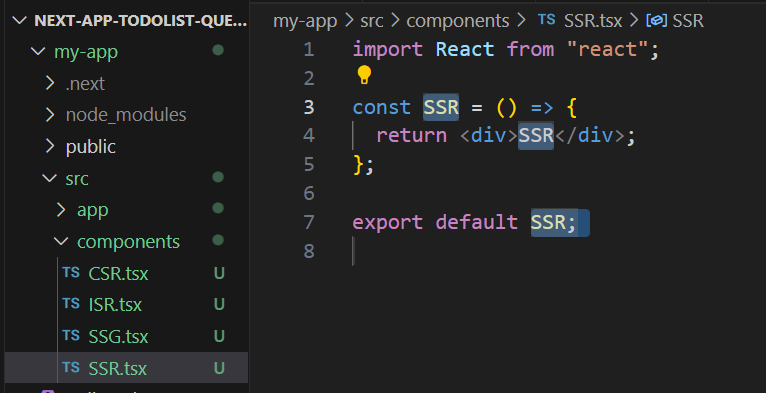Open the SSG.tsx file
The height and width of the screenshot is (393, 766).
[x=118, y=336]
